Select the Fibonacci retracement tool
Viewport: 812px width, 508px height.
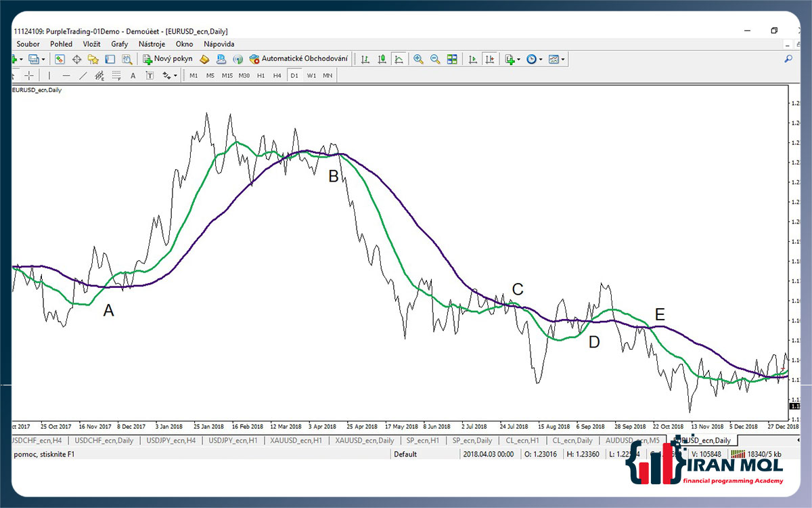116,75
